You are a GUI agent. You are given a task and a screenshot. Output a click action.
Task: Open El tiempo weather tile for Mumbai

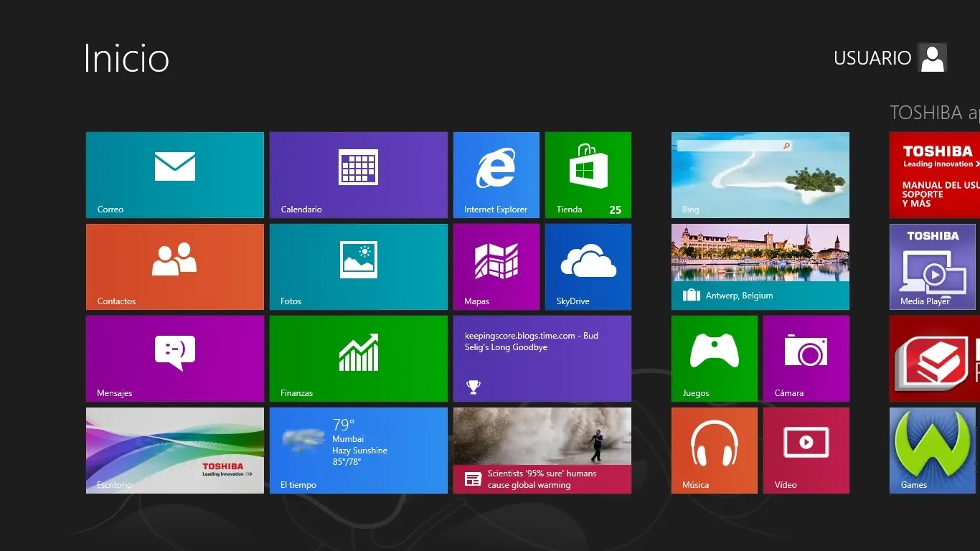tap(359, 451)
